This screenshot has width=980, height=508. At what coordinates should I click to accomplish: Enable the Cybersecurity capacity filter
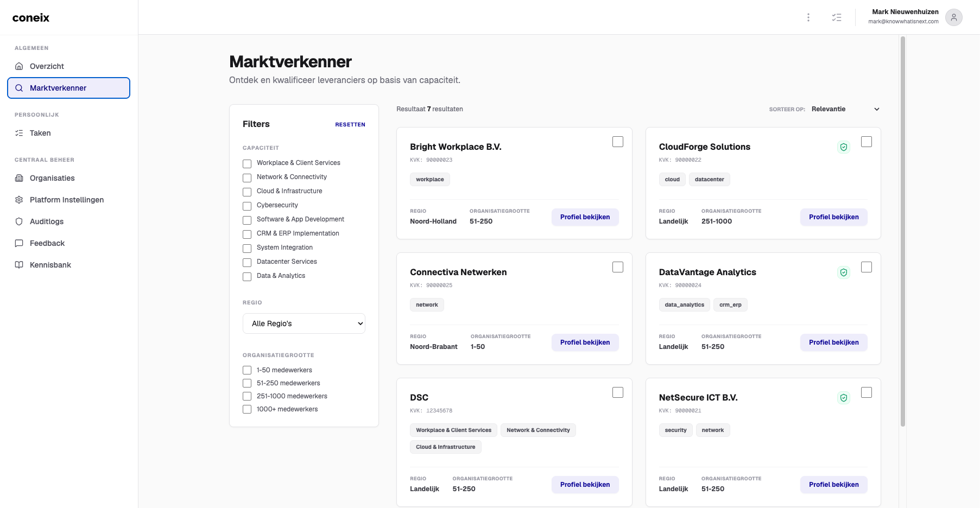click(x=247, y=206)
